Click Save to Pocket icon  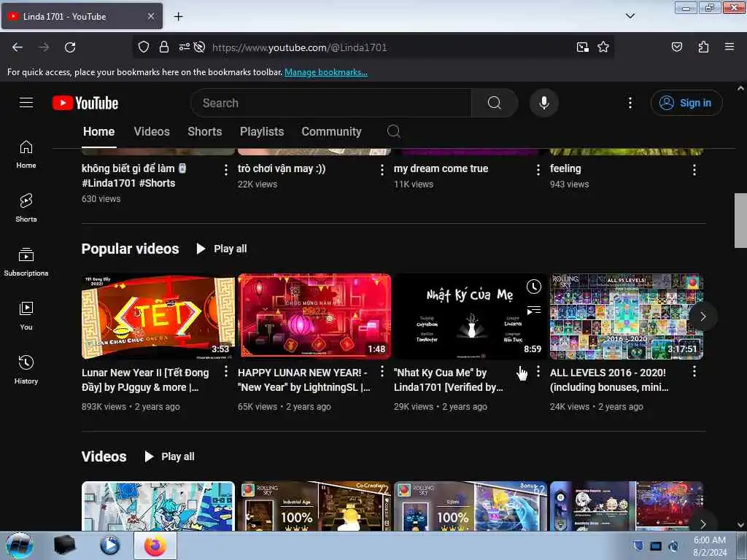(676, 47)
